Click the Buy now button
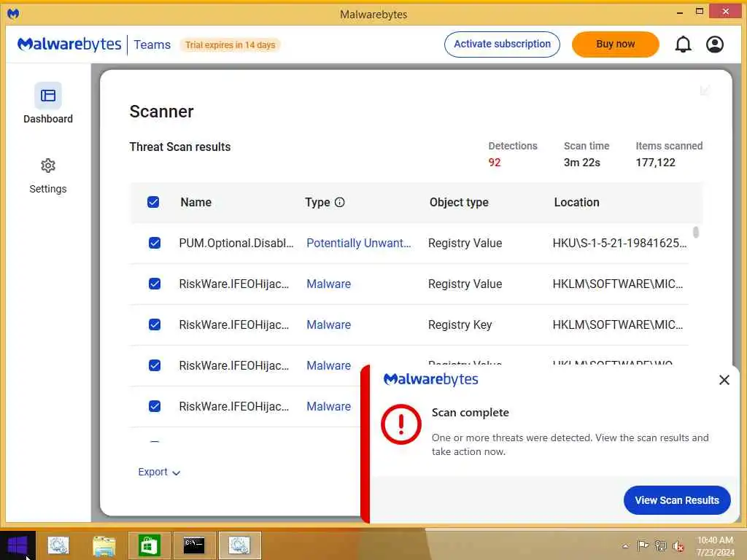The image size is (747, 560). click(x=616, y=44)
